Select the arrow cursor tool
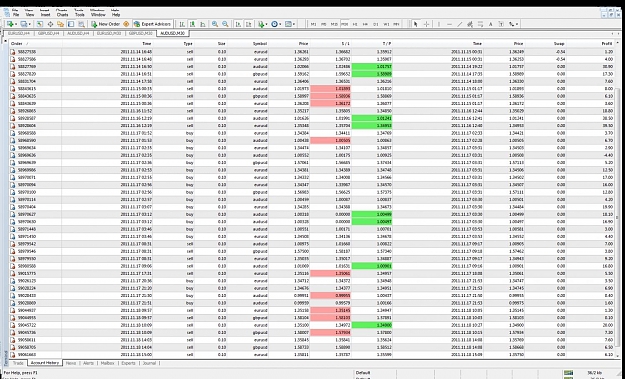Image resolution: width=625 pixels, height=379 pixels. click(415, 24)
